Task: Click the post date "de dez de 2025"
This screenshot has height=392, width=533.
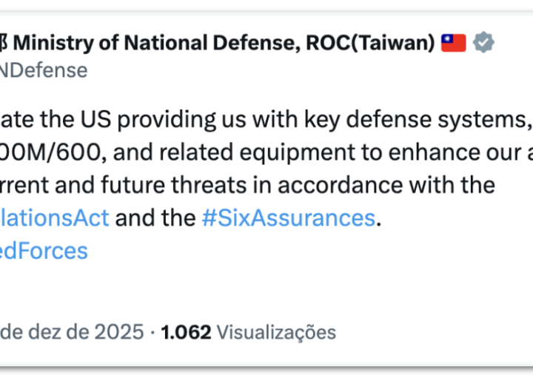Action: click(72, 332)
